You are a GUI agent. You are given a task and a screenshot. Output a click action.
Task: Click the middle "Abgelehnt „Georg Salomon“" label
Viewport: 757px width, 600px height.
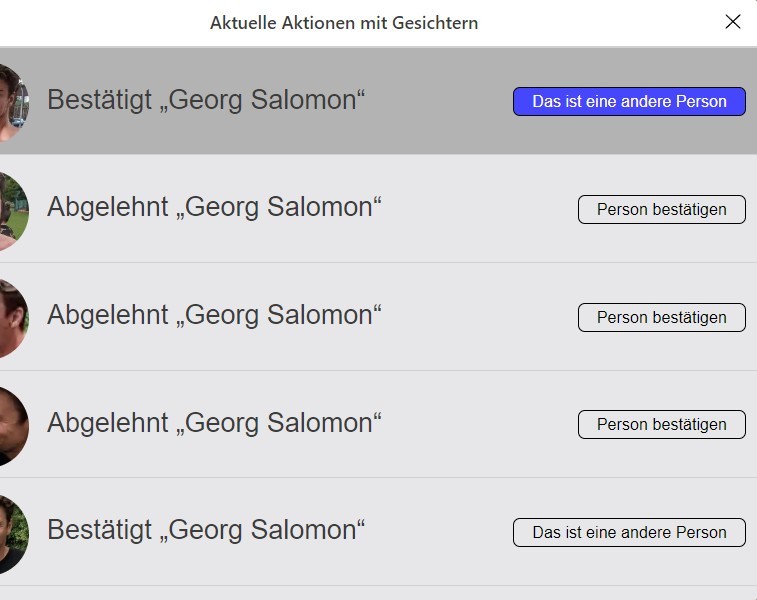(x=214, y=316)
